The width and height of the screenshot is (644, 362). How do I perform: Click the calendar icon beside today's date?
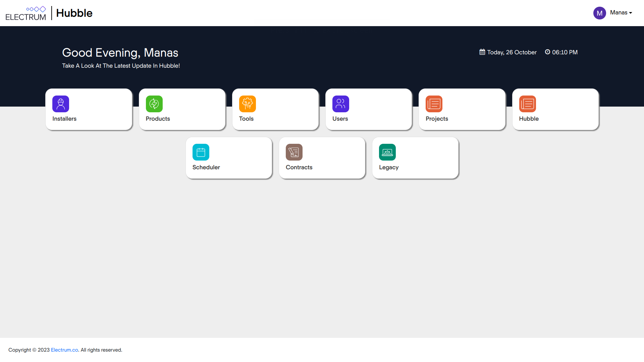[482, 52]
